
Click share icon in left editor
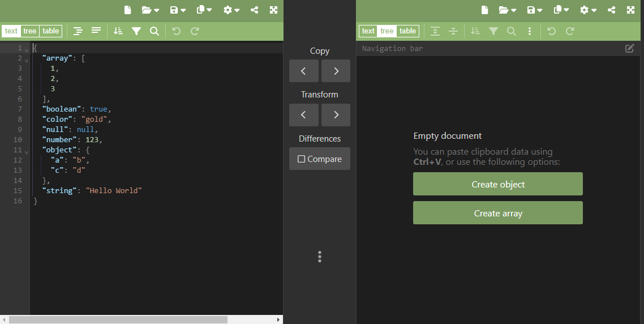tap(254, 10)
